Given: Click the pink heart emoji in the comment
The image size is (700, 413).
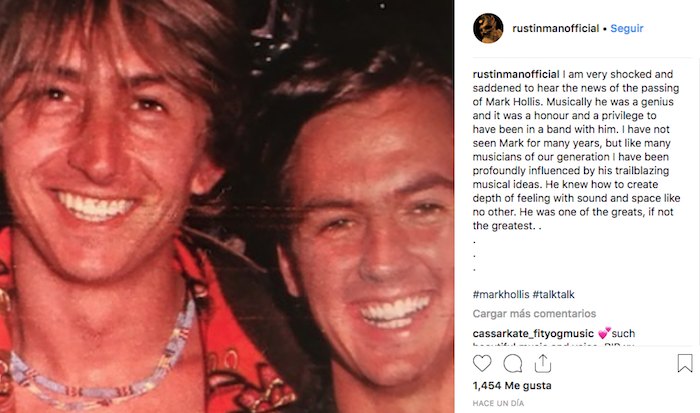Looking at the screenshot, I should tap(604, 333).
